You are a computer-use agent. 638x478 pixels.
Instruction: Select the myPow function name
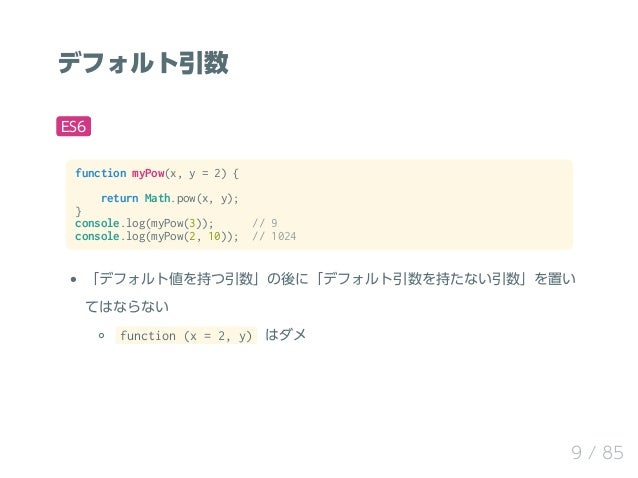coord(148,173)
